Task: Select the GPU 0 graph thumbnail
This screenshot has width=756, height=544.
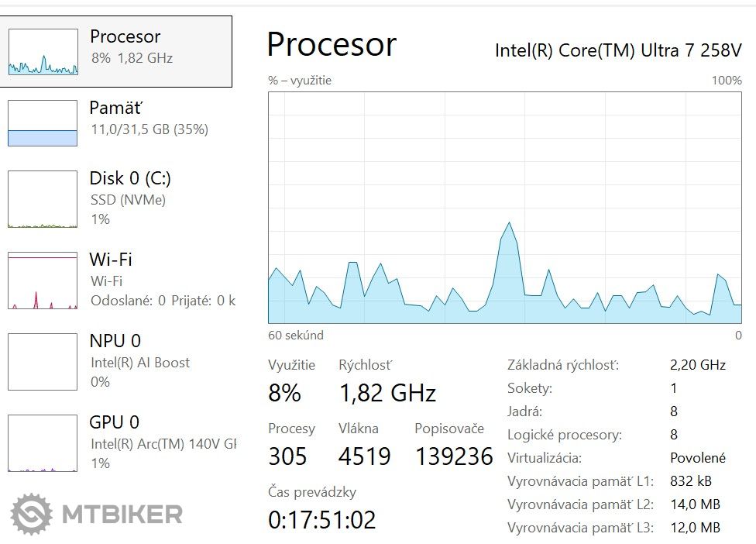Action: 43,442
